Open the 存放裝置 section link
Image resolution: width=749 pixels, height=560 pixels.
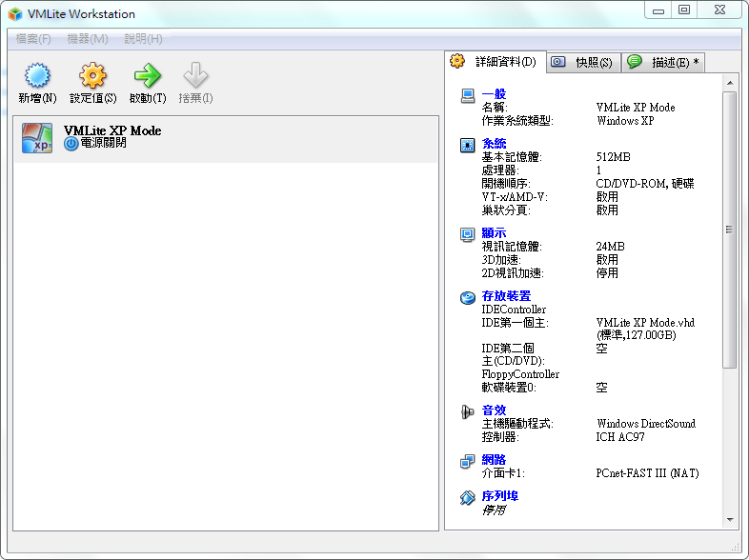[x=506, y=296]
